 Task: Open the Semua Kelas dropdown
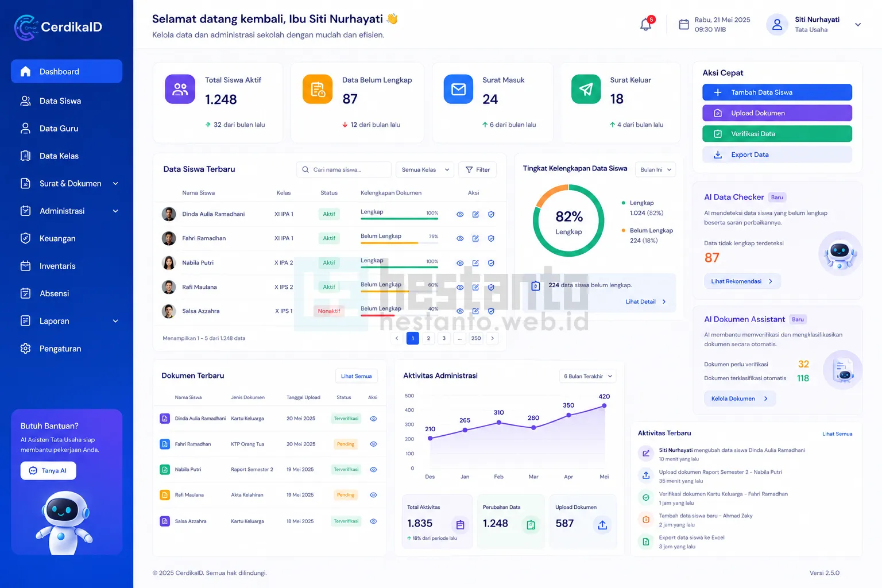point(425,169)
